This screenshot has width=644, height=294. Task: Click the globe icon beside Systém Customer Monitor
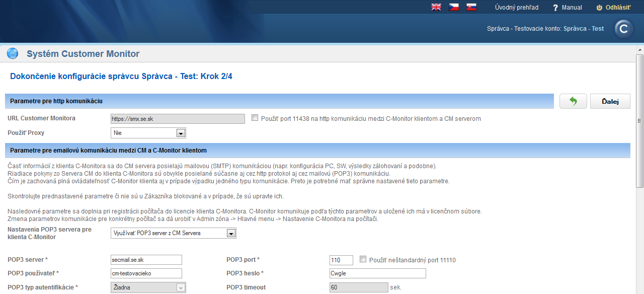[x=13, y=53]
